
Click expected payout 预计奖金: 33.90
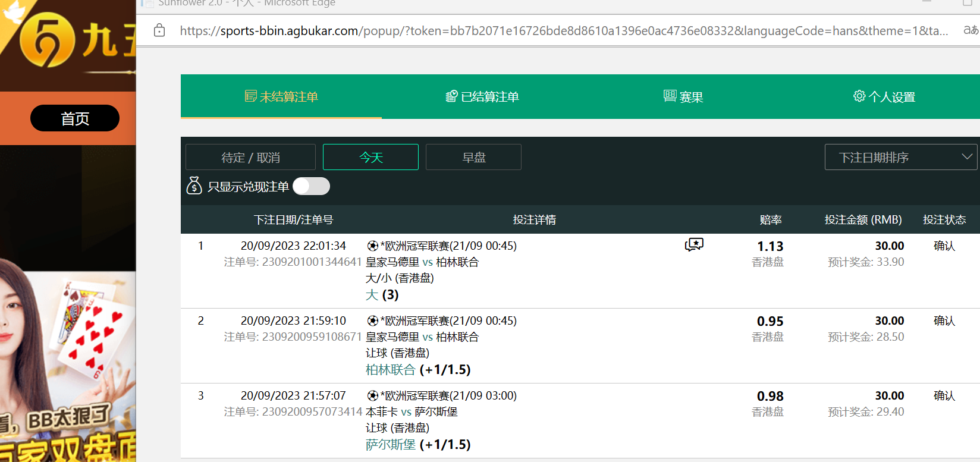pyautogui.click(x=866, y=262)
